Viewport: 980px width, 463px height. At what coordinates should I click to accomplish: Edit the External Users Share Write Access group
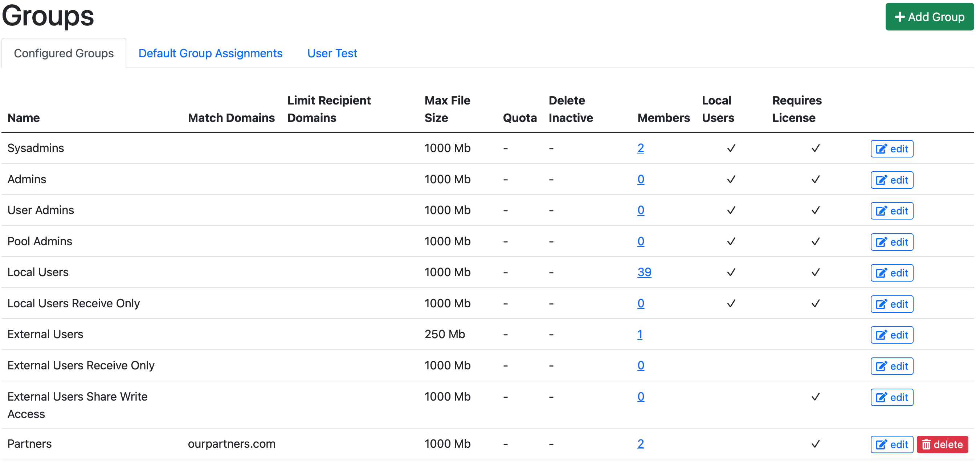pos(892,397)
